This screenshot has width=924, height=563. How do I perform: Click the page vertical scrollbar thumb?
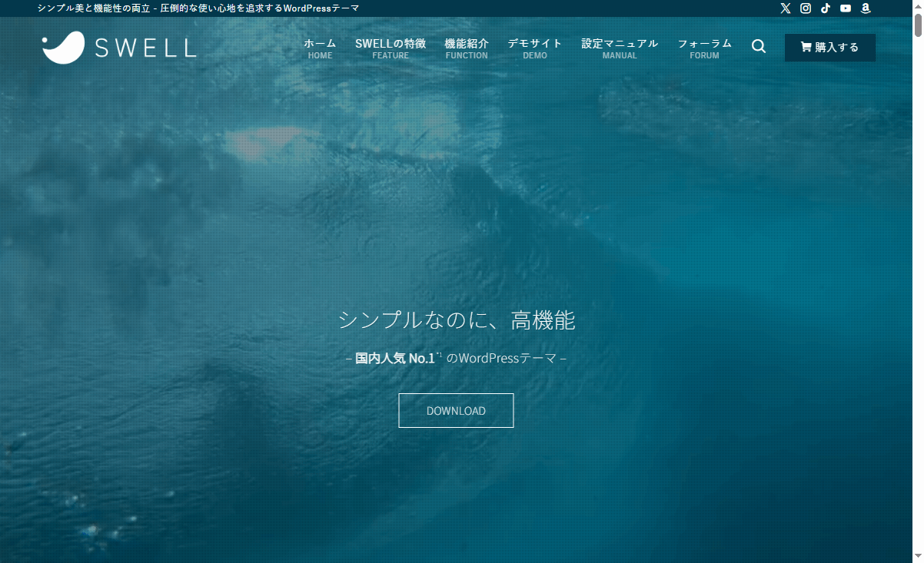point(918,25)
